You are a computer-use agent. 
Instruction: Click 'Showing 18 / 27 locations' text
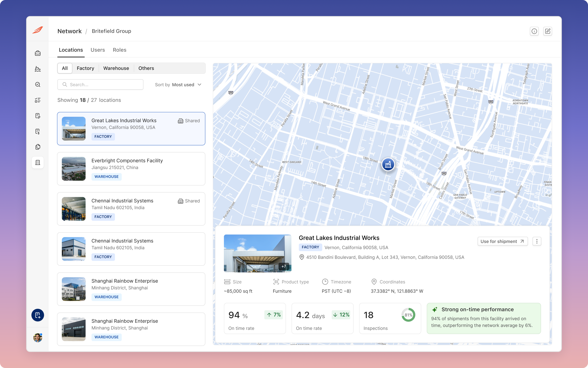[x=89, y=100]
